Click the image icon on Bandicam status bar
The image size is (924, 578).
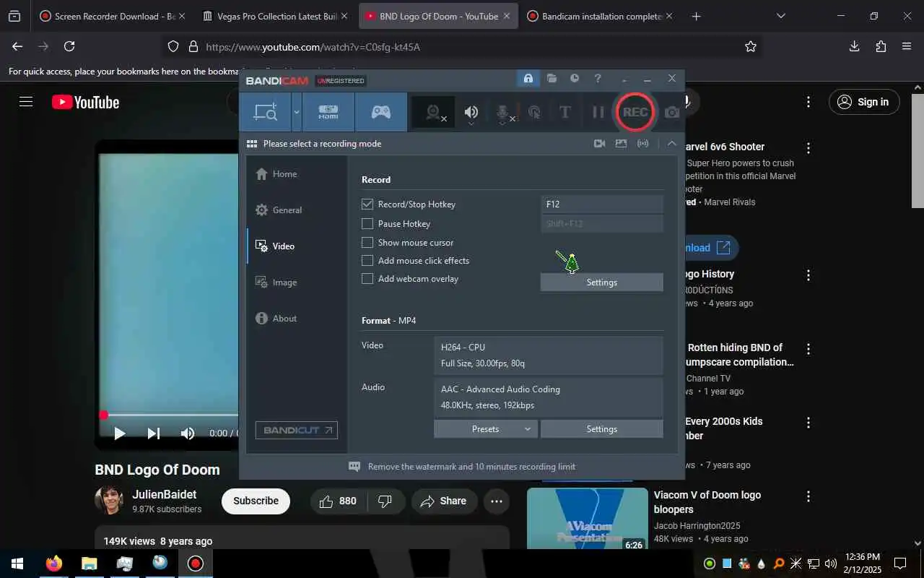[x=621, y=144]
